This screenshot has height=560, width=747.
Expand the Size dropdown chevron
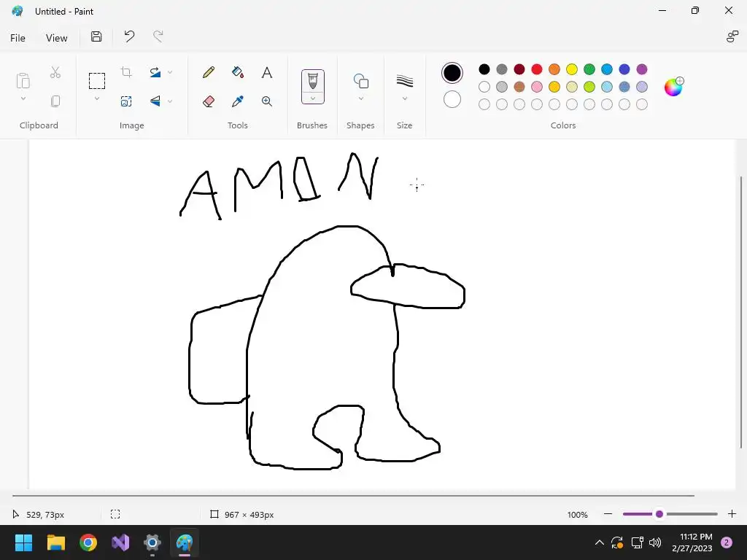(404, 98)
